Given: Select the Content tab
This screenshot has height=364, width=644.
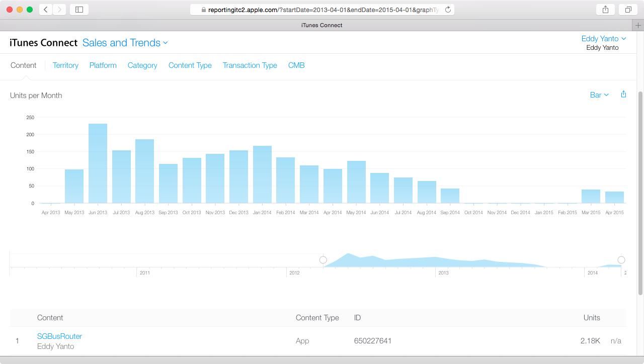Looking at the screenshot, I should (23, 65).
